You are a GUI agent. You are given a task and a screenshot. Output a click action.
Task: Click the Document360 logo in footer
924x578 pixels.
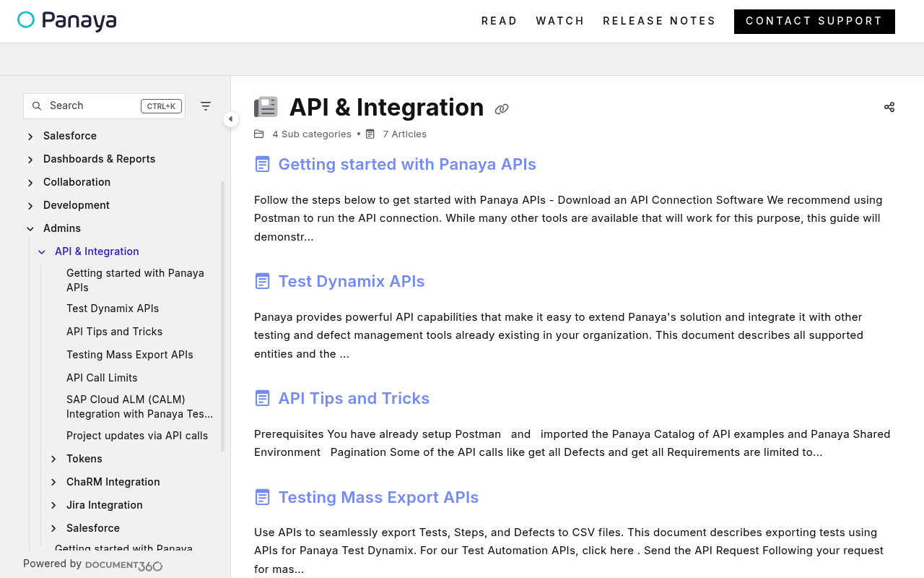coord(123,566)
